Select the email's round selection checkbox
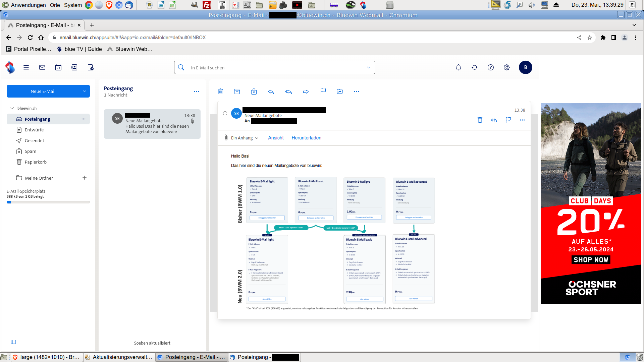 (225, 113)
